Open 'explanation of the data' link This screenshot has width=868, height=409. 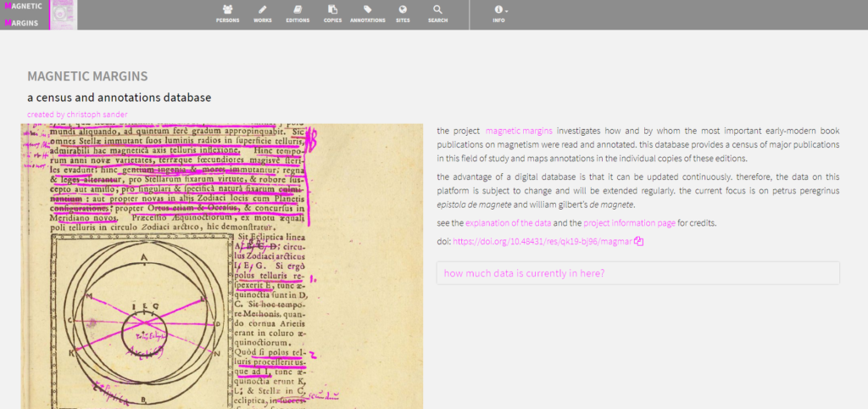[508, 223]
